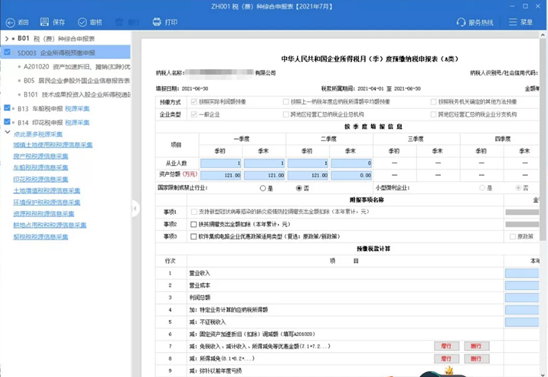Collapse the 点此更多税源采集 chevron
The width and height of the screenshot is (548, 377).
point(7,132)
